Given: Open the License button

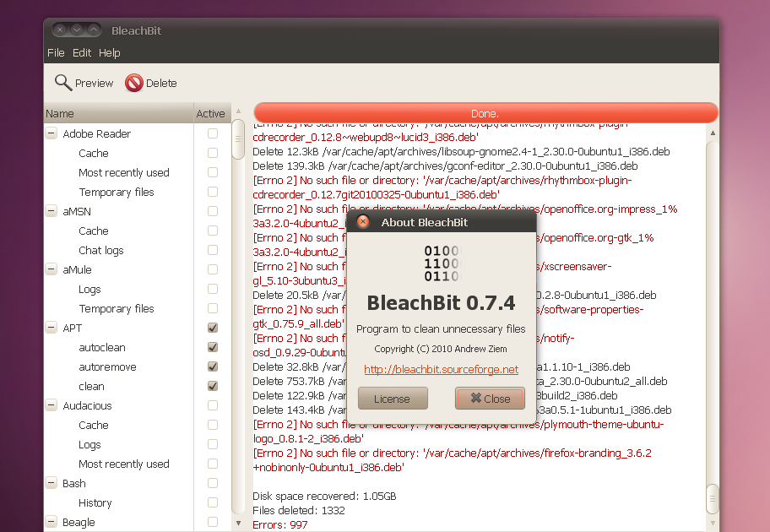Looking at the screenshot, I should click(x=393, y=399).
